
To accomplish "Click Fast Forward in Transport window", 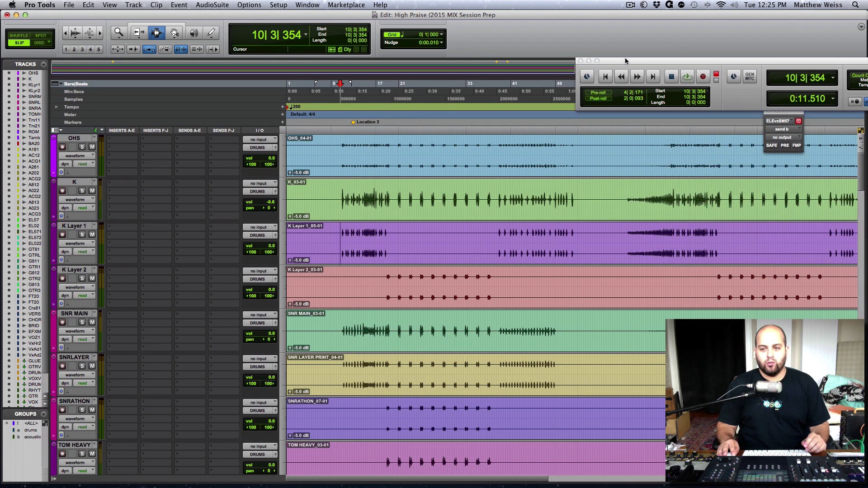I will (637, 77).
